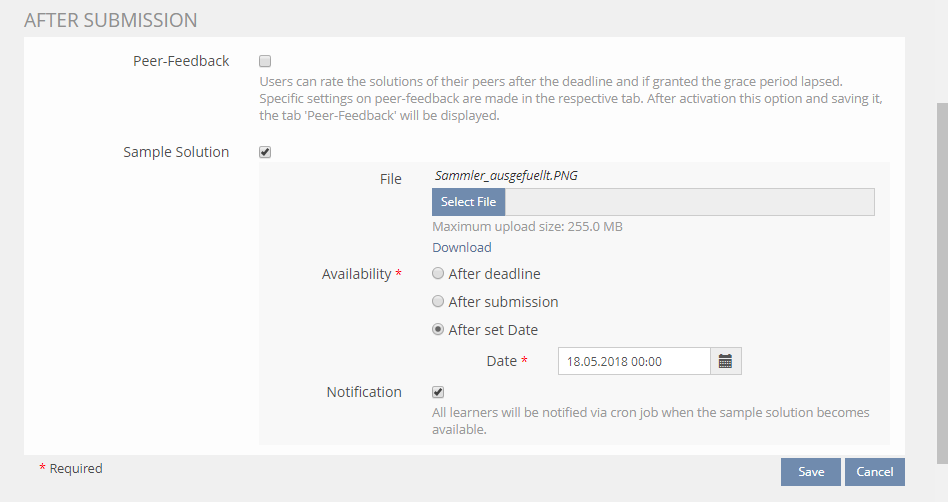Click the Availability field label

point(357,274)
